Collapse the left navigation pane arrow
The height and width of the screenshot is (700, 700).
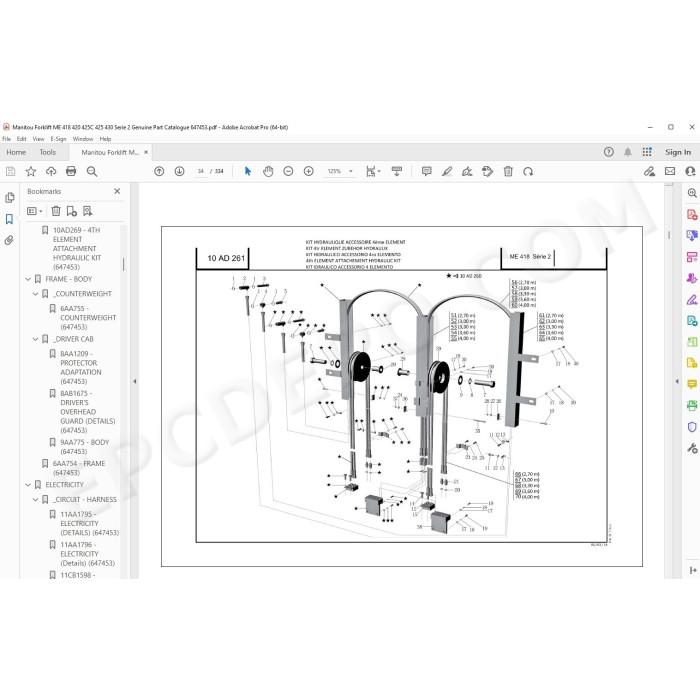pos(134,382)
